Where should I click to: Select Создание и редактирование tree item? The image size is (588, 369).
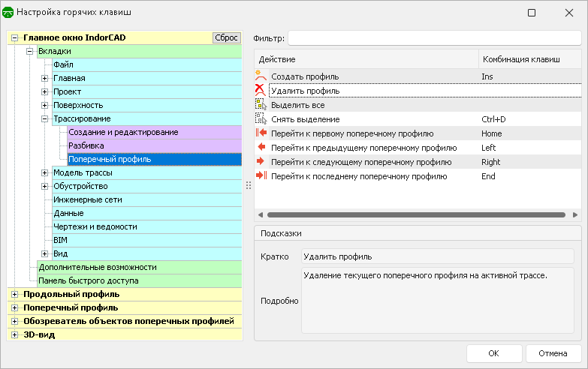coord(123,132)
